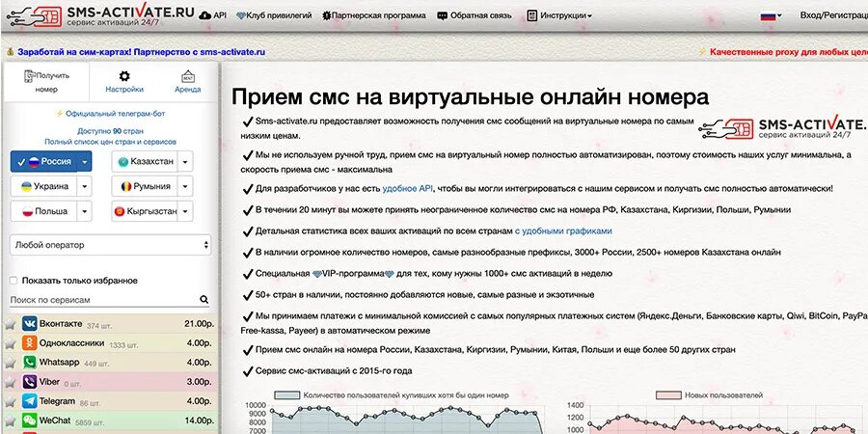Select Польша country button
This screenshot has height=434, width=868.
(43, 211)
